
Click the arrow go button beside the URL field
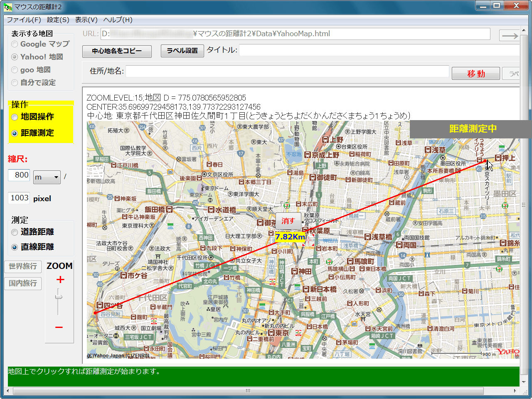coord(510,35)
